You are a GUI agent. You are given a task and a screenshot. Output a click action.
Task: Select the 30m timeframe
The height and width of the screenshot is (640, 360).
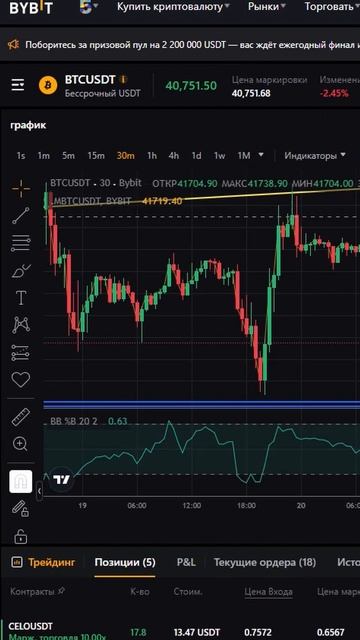click(x=125, y=156)
